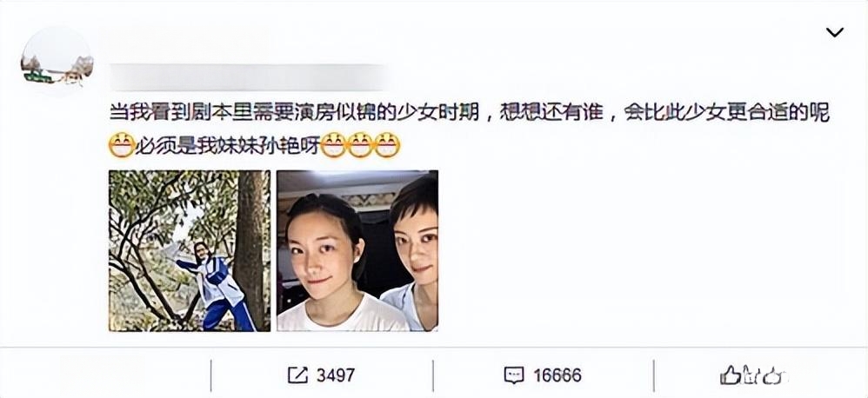Like the post with thumbs-up icon

pyautogui.click(x=731, y=375)
